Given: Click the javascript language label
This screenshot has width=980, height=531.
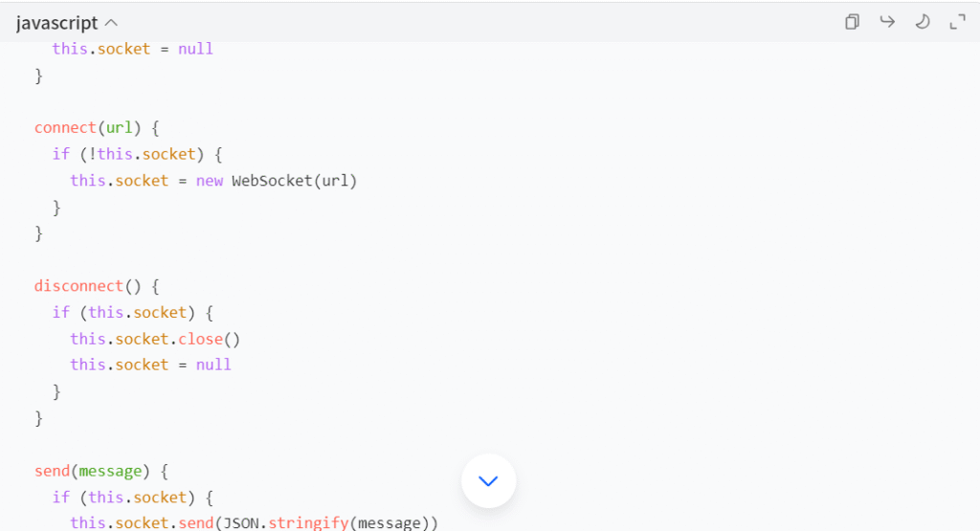Looking at the screenshot, I should (x=56, y=23).
